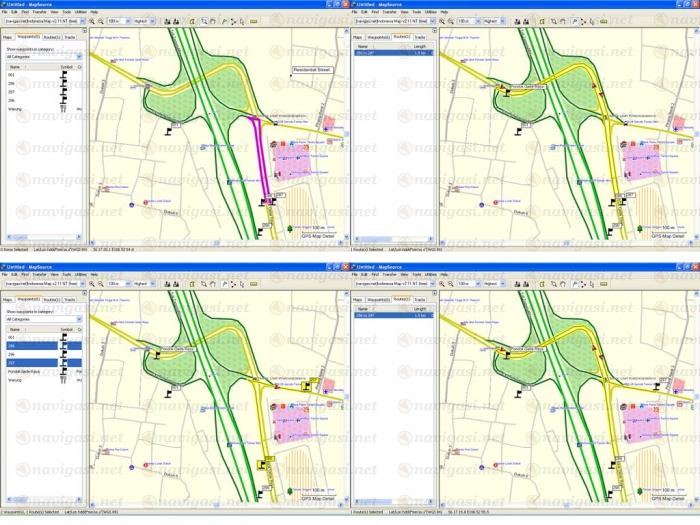Click Zoom In in the magenta-route window
The width and height of the screenshot is (700, 525).
tap(92, 20)
